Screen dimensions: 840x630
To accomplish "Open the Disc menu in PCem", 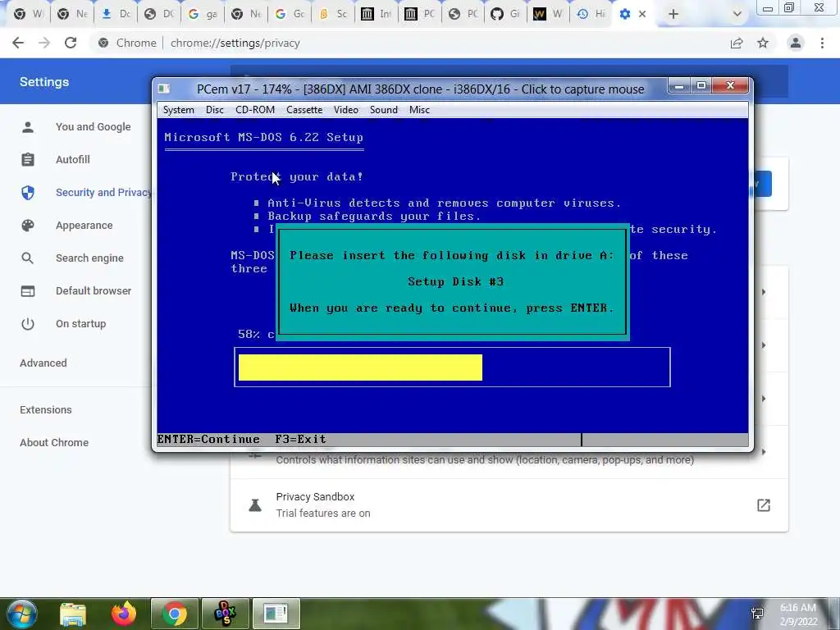I will (214, 110).
